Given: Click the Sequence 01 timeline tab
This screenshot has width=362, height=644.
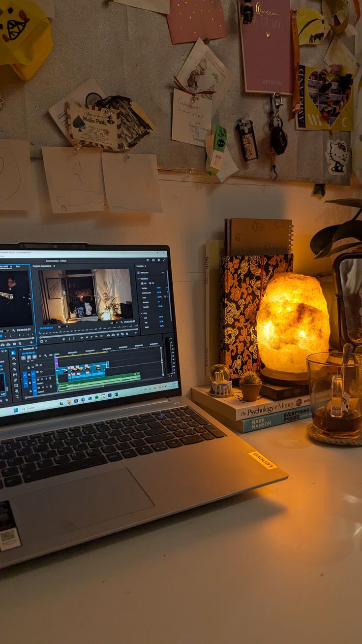Looking at the screenshot, I should (29, 348).
